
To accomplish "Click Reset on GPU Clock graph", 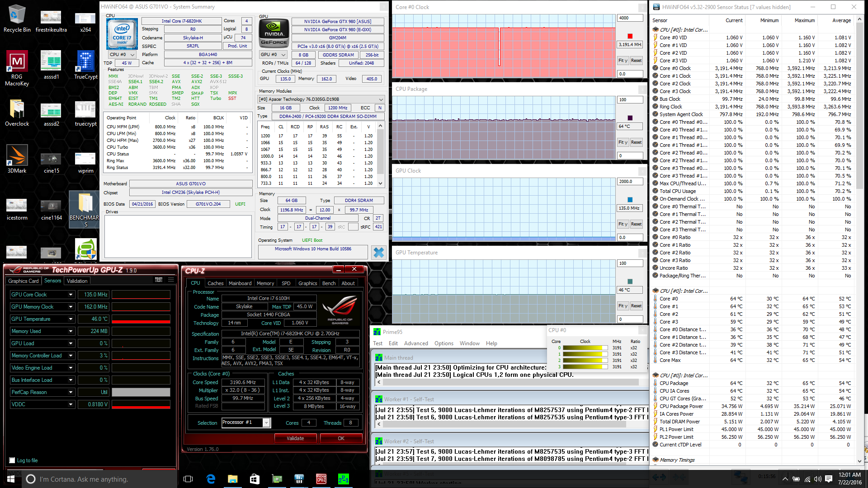I will [636, 224].
